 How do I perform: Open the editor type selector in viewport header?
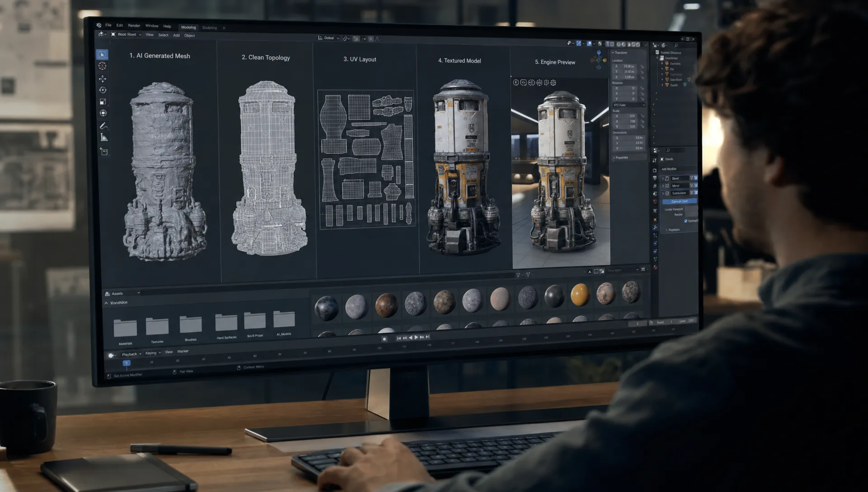pyautogui.click(x=102, y=34)
